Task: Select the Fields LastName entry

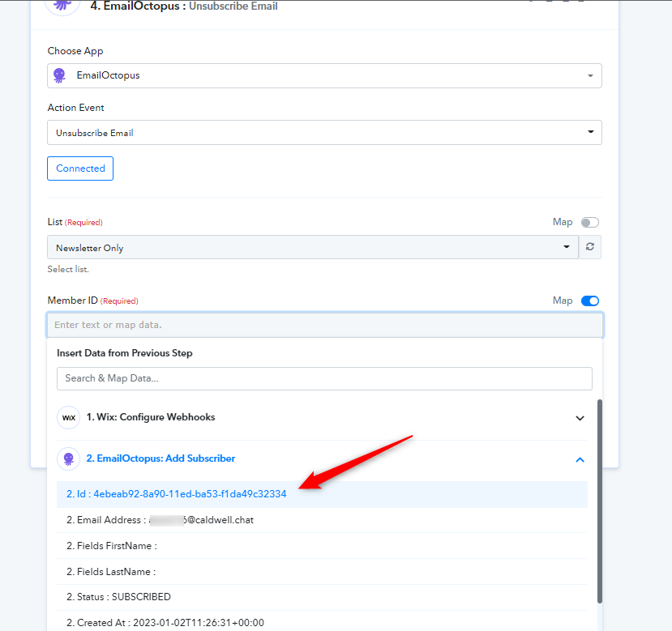Action: (322, 572)
